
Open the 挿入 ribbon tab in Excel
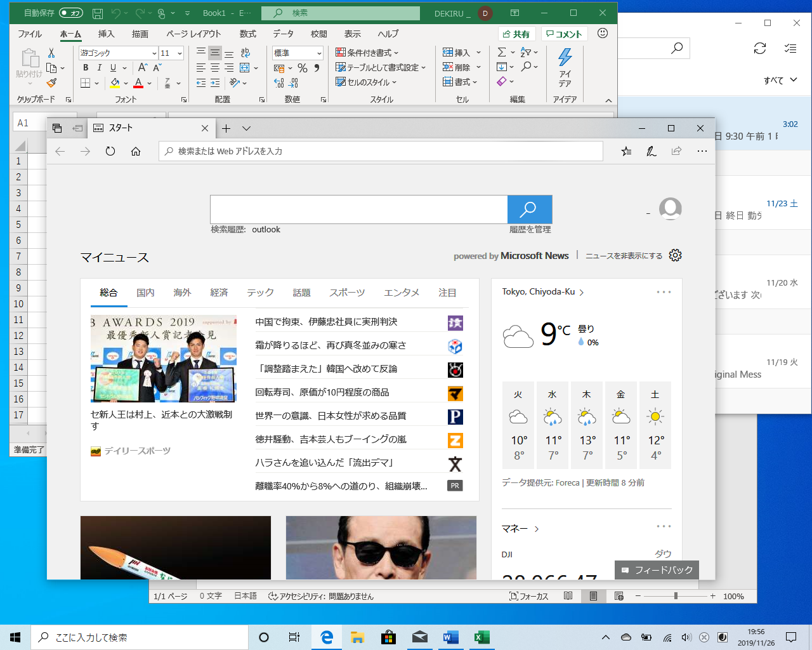(x=107, y=34)
